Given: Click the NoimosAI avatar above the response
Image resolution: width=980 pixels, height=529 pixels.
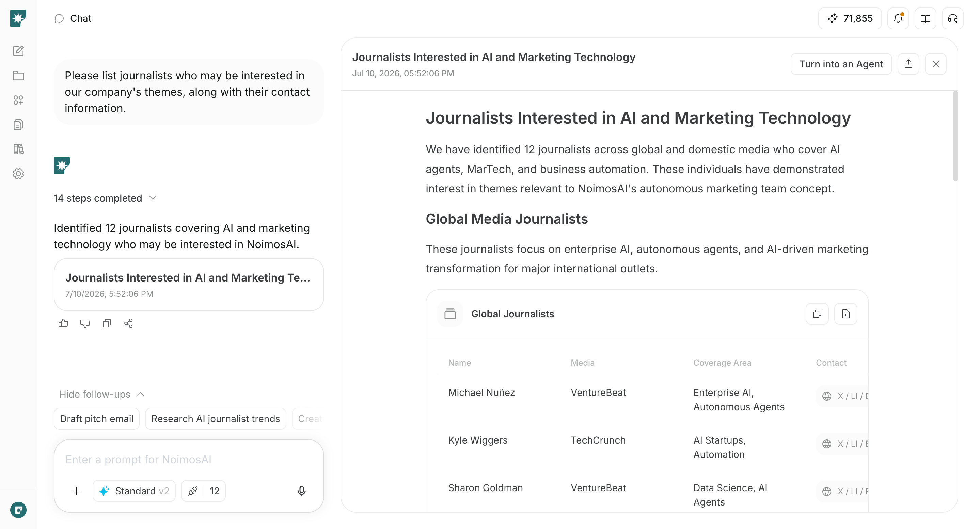Looking at the screenshot, I should [62, 165].
